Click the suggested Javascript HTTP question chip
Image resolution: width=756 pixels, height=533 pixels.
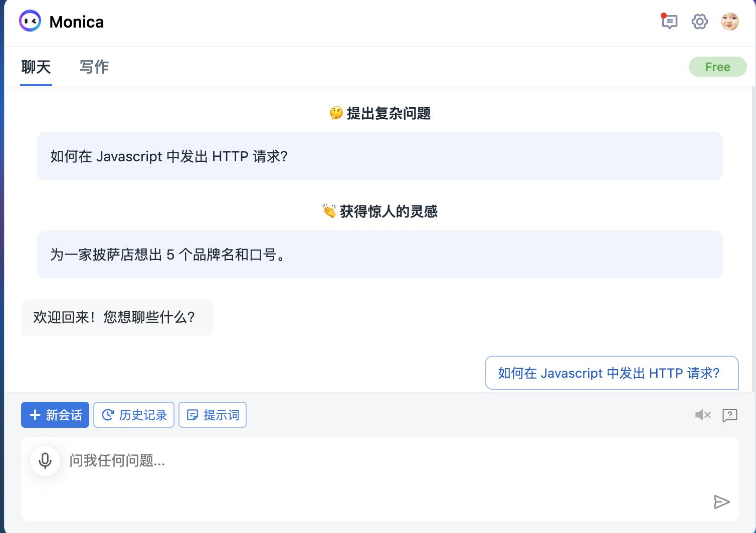pos(612,373)
